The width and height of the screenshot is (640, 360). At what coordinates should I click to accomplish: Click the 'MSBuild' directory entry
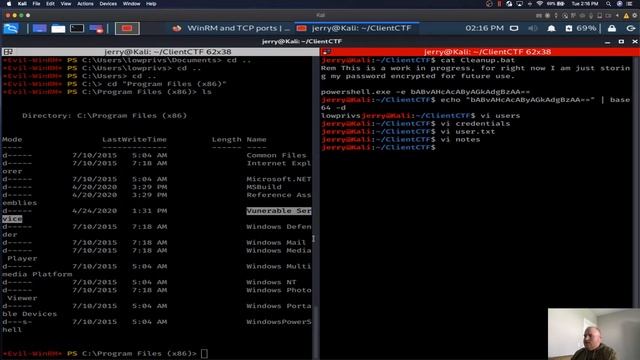pos(264,187)
